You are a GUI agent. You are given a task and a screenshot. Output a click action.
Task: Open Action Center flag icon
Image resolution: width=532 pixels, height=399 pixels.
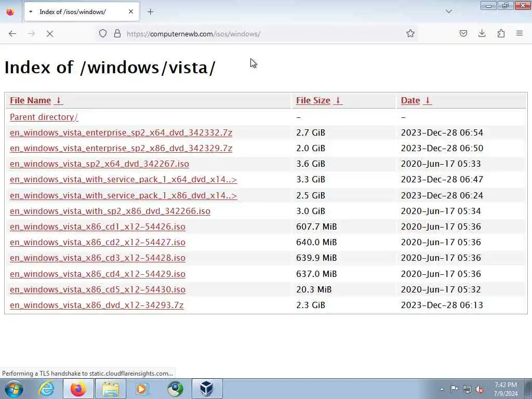tap(454, 389)
